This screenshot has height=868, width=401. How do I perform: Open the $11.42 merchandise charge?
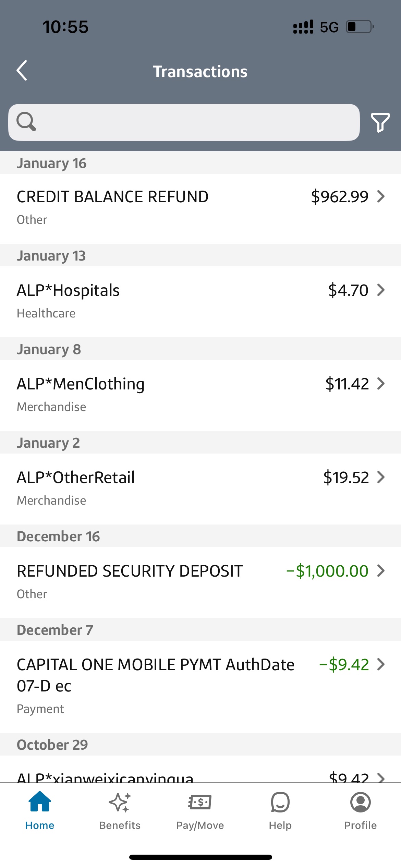click(x=347, y=384)
